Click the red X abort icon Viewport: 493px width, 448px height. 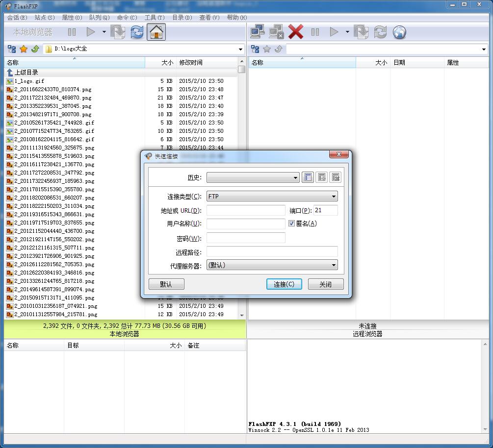[x=296, y=32]
